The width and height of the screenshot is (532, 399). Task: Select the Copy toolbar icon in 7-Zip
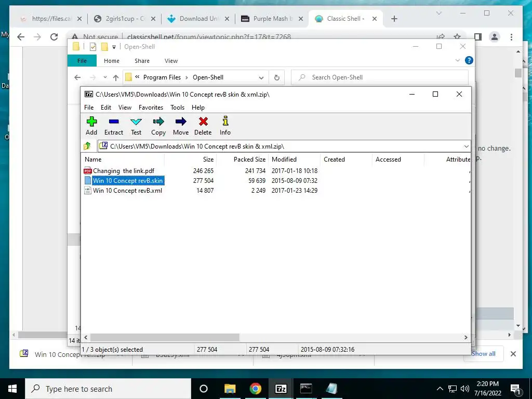coord(158,126)
